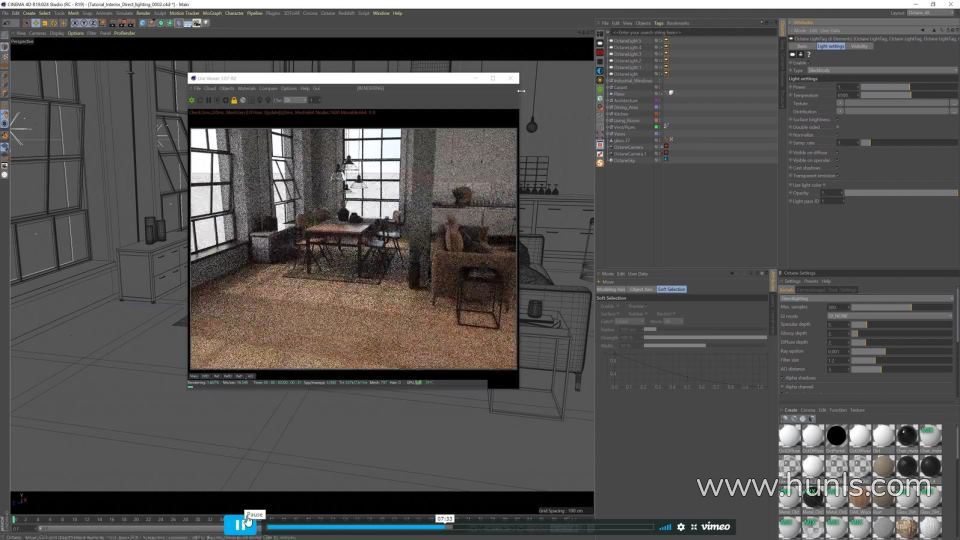960x540 pixels.
Task: Toggle the Surface brightness checkbox
Action: (x=838, y=120)
